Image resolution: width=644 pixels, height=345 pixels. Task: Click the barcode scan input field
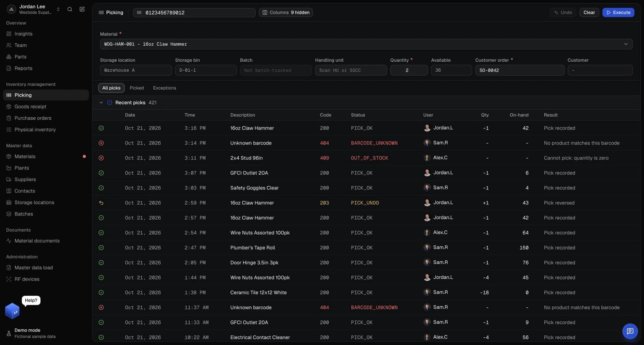(x=194, y=13)
